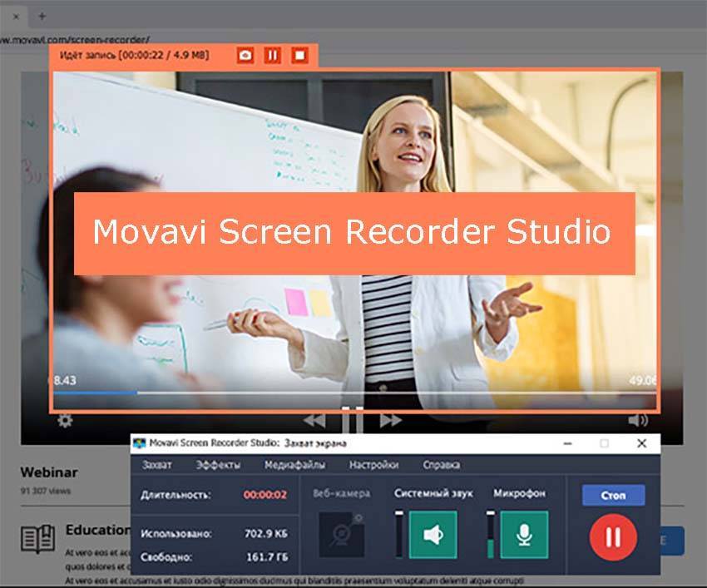This screenshot has width=707, height=588.
Task: Toggle system sound speaker button
Action: point(433,535)
